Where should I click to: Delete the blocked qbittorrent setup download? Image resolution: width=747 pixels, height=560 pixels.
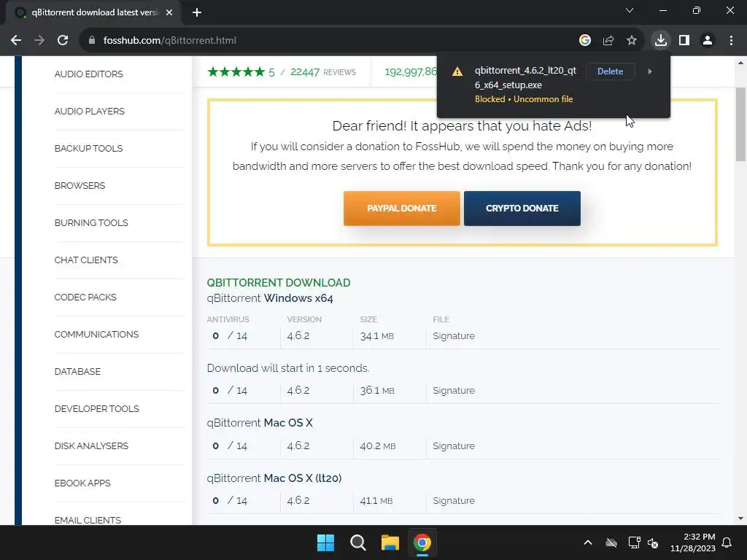pos(611,71)
